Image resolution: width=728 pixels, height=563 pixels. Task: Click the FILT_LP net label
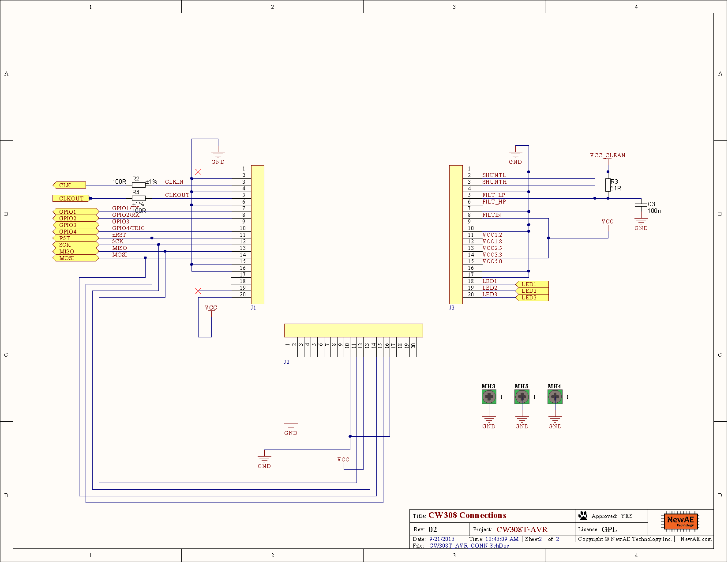494,195
